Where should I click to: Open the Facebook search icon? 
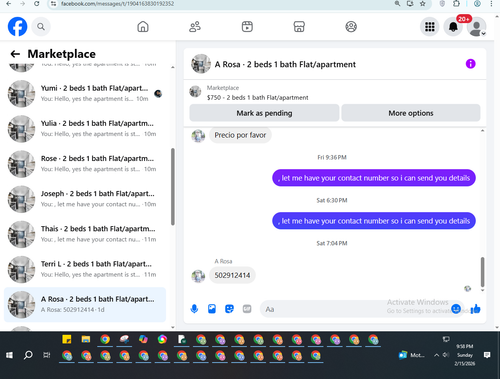(x=41, y=27)
